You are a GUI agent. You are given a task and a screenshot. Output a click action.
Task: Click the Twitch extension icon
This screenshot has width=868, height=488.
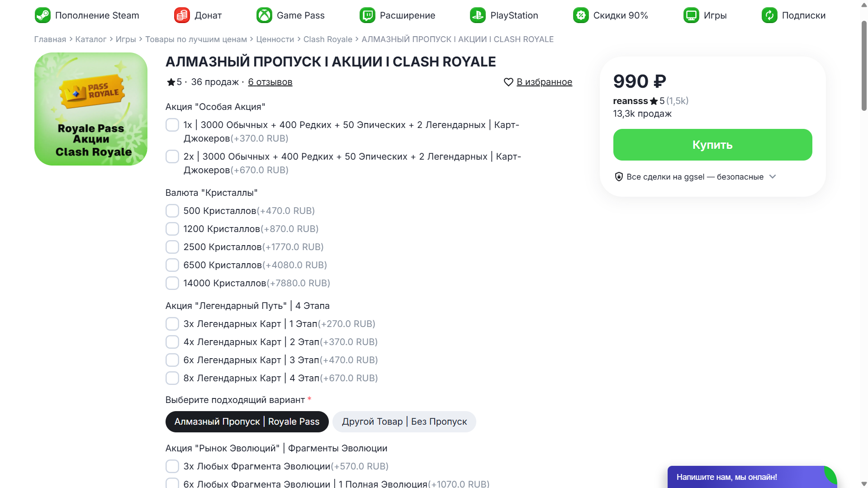click(x=367, y=15)
